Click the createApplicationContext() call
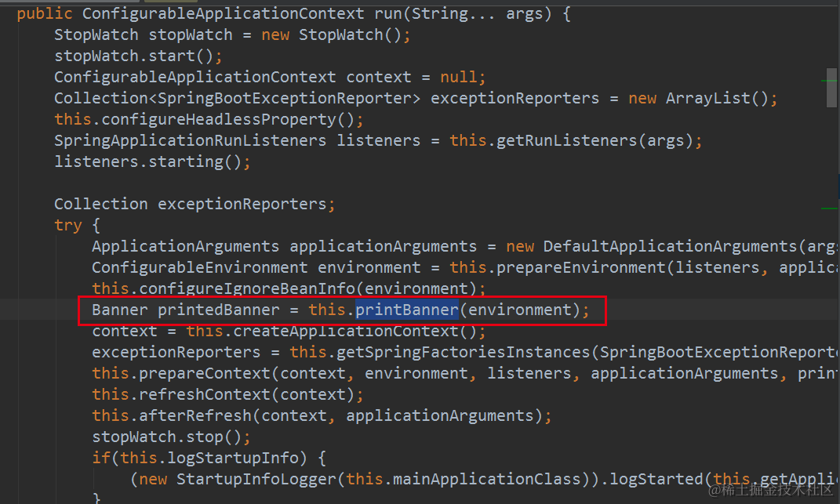The image size is (840, 504). click(x=354, y=331)
